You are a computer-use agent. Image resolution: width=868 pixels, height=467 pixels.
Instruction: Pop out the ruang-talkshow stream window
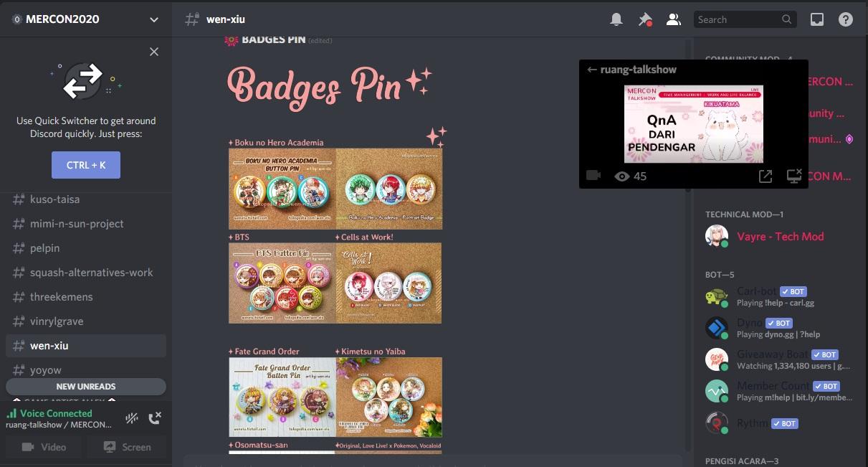click(x=766, y=176)
